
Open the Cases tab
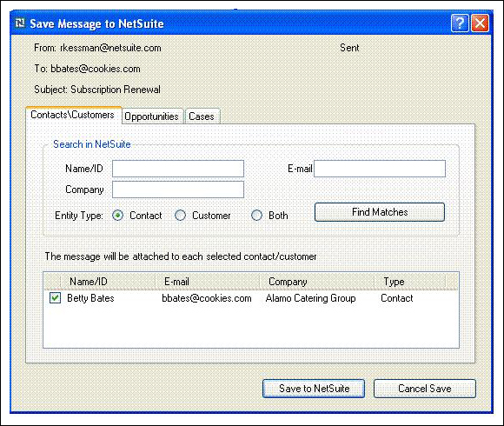point(202,116)
